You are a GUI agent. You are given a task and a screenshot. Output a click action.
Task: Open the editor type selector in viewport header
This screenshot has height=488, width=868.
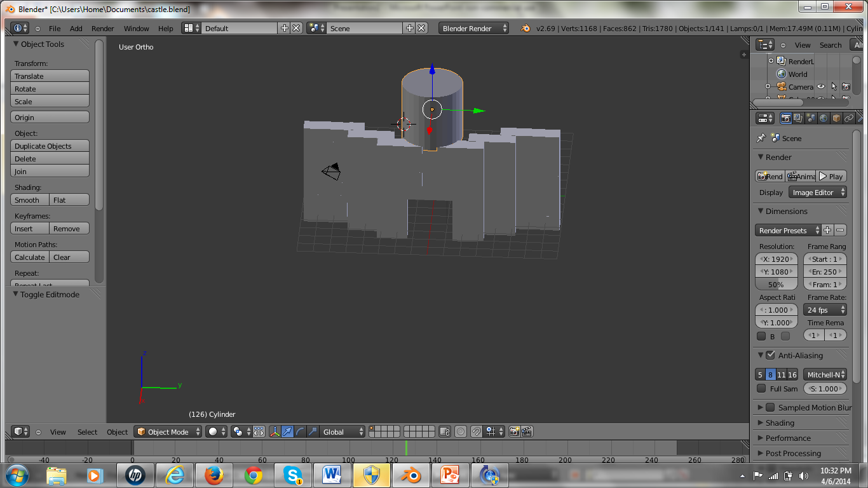pyautogui.click(x=20, y=431)
